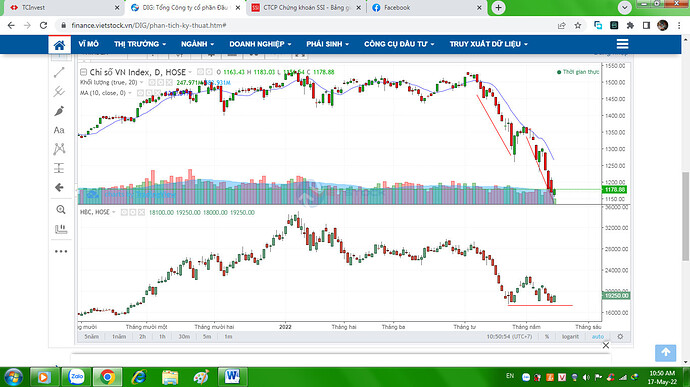
Task: Click the measure ruler tool icon
Action: pyautogui.click(x=61, y=229)
